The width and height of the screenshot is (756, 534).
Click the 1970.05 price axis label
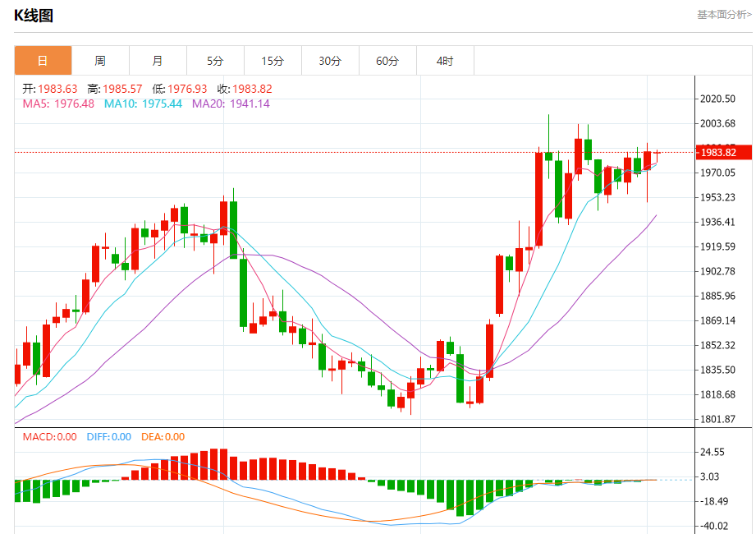pyautogui.click(x=718, y=173)
